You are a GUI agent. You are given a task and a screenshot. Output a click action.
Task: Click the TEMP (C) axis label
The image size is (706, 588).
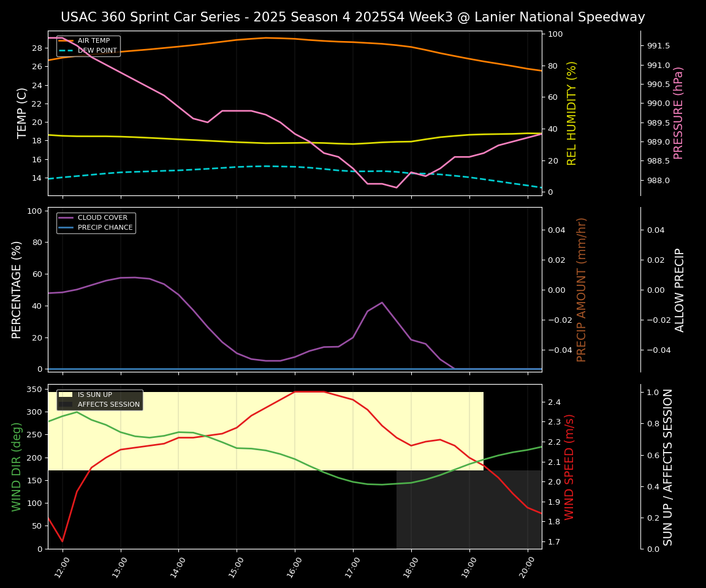pos(22,113)
